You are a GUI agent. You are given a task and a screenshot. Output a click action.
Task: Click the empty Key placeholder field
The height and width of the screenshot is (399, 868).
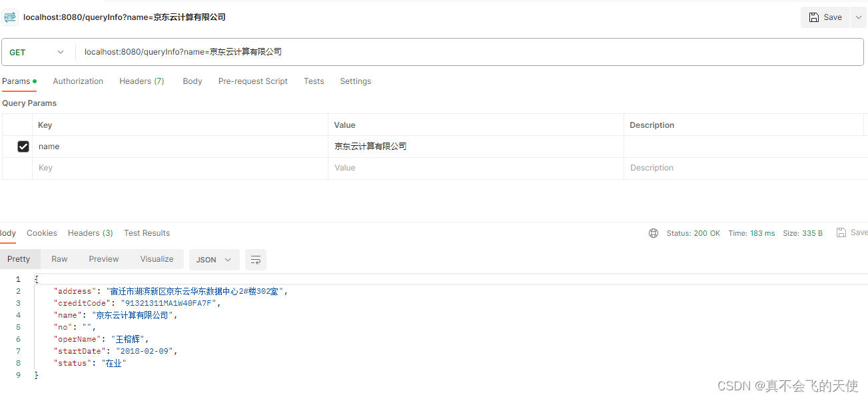click(x=180, y=168)
